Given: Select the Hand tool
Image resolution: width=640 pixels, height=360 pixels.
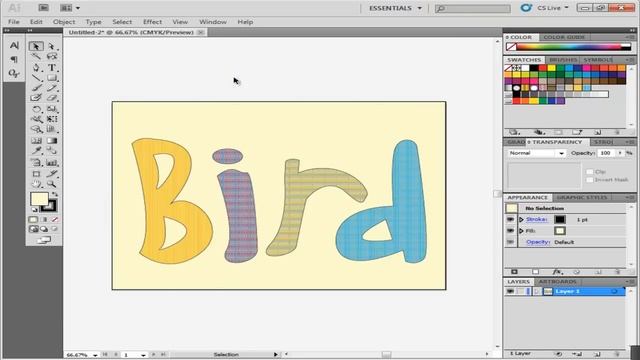Looking at the screenshot, I should coord(36,184).
